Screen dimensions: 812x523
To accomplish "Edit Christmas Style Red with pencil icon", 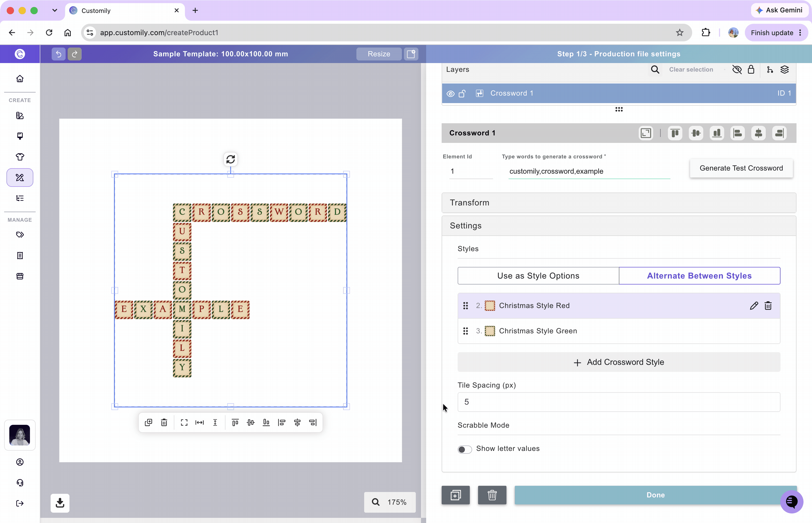I will tap(754, 306).
